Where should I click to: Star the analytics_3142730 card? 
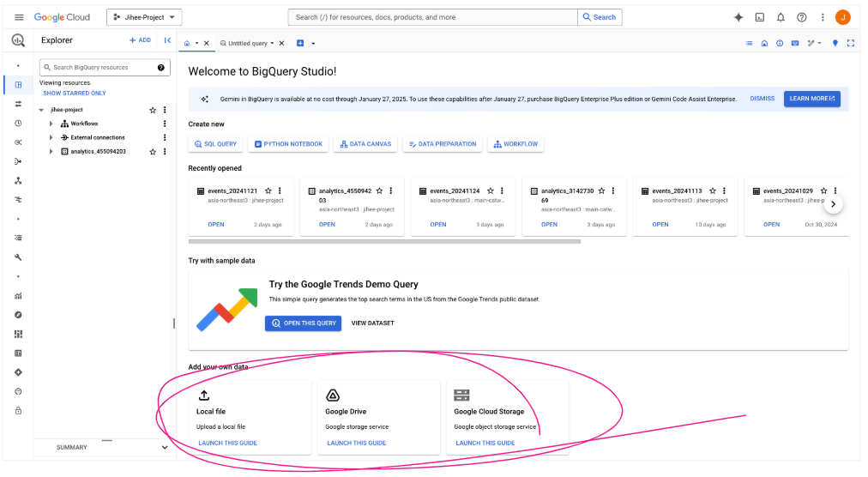[602, 190]
